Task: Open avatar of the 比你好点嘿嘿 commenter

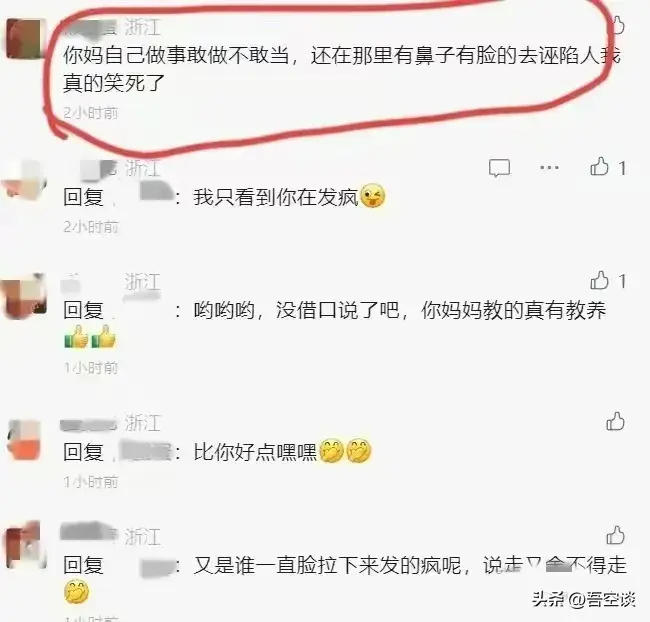Action: click(x=25, y=440)
